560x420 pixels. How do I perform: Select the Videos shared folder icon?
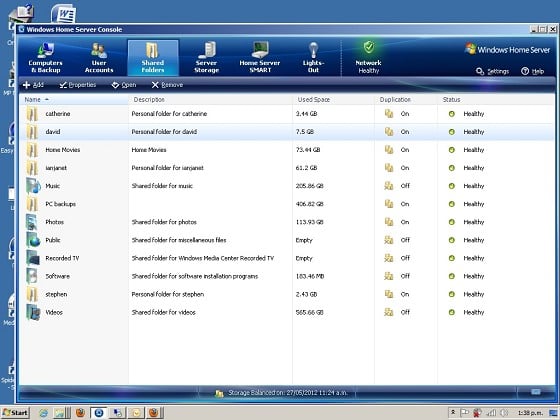[x=33, y=312]
